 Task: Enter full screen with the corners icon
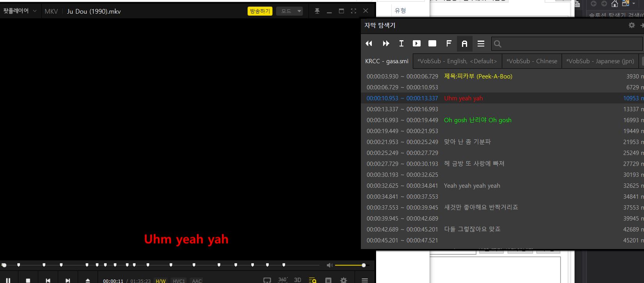coord(353,11)
